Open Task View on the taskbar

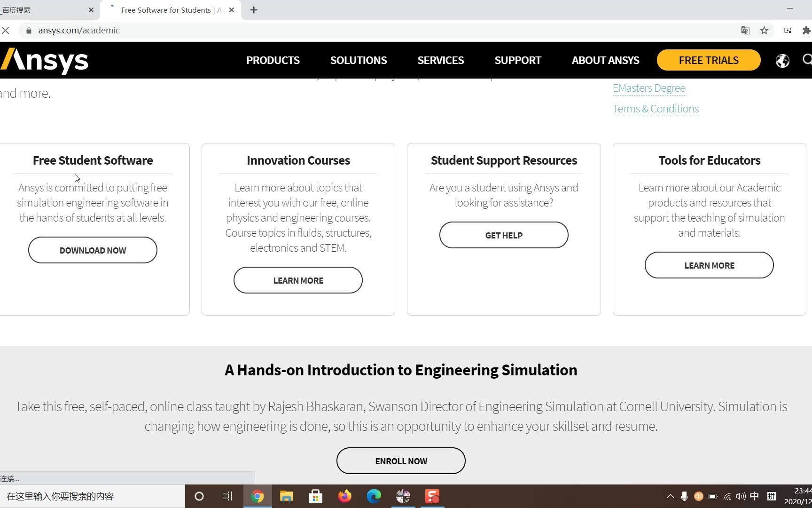click(x=227, y=496)
